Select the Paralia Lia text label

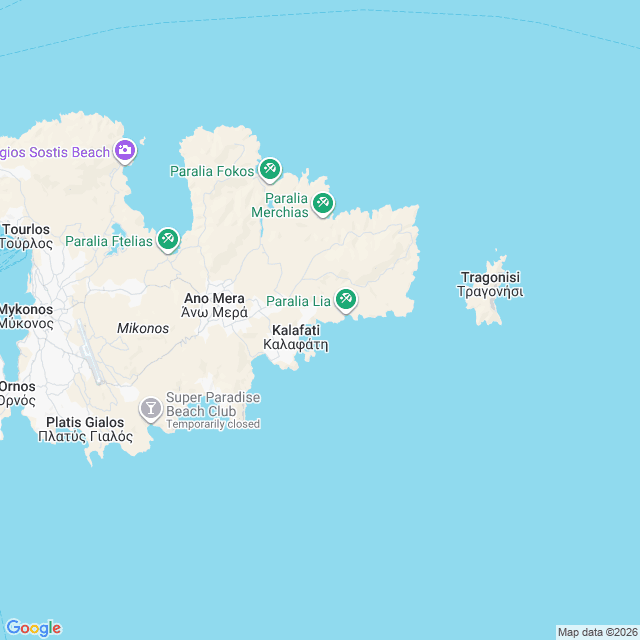tap(298, 301)
